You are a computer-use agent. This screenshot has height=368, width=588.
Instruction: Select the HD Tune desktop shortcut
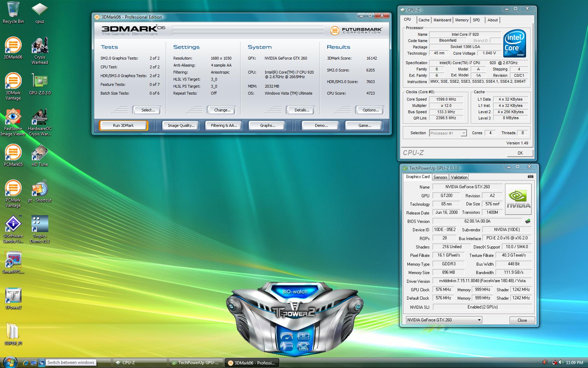[40, 155]
